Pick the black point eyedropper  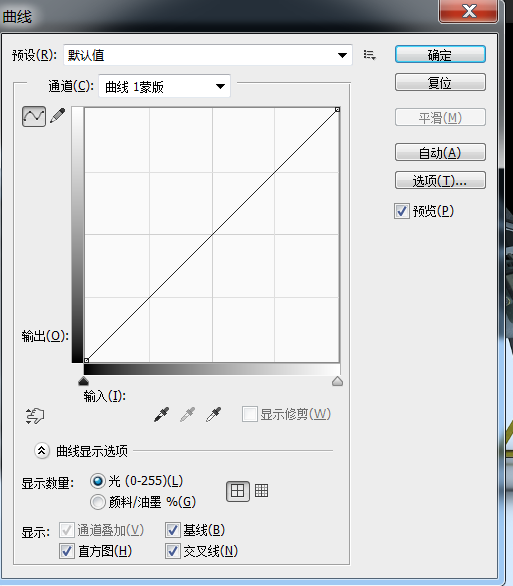click(x=162, y=414)
